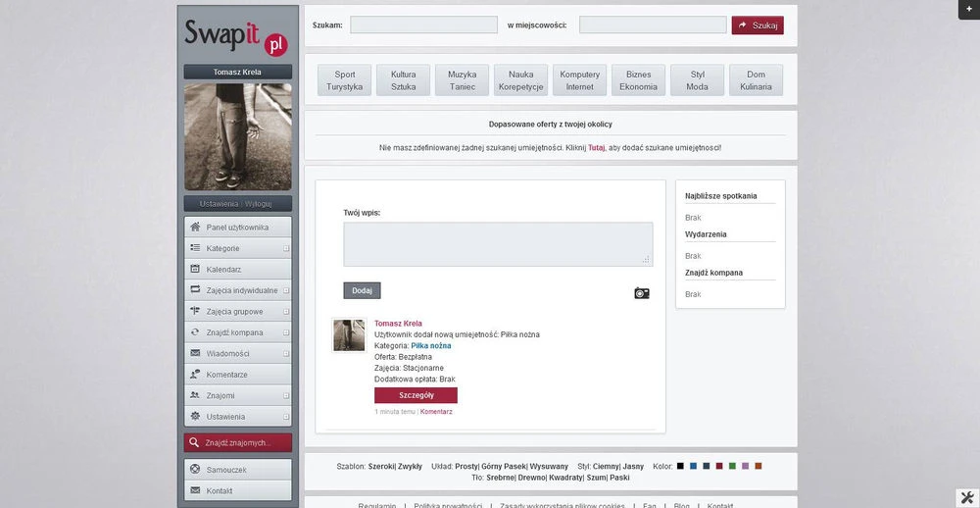Switch template to Szeroki
980x508 pixels.
pos(381,466)
